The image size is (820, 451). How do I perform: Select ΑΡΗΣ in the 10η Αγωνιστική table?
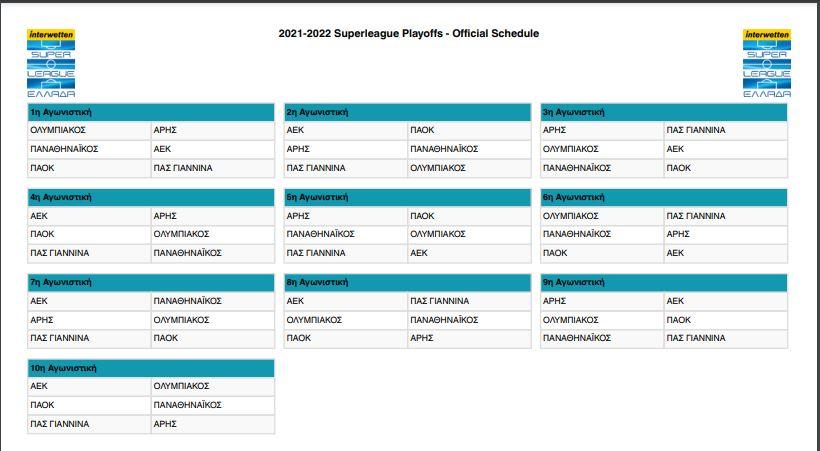[165, 424]
